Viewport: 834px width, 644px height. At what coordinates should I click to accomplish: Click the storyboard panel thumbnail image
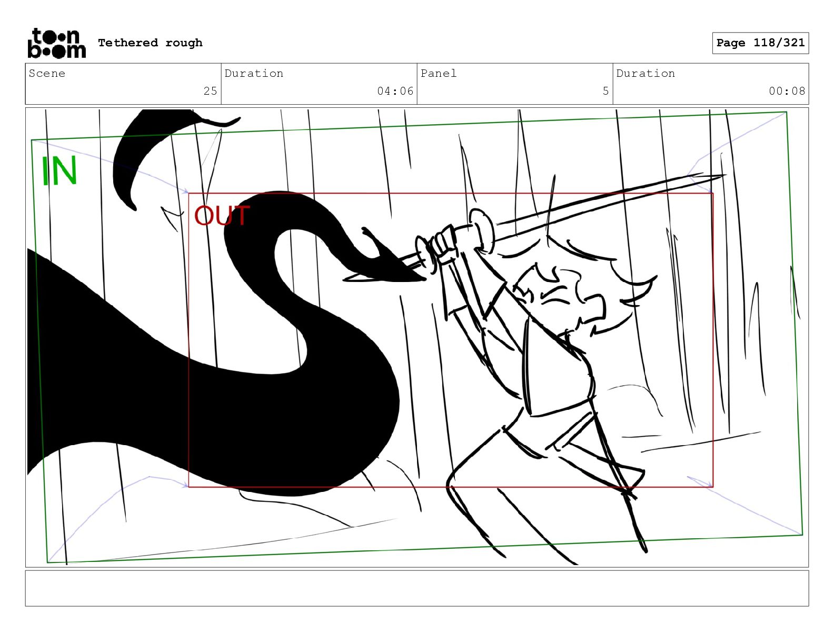(x=417, y=337)
